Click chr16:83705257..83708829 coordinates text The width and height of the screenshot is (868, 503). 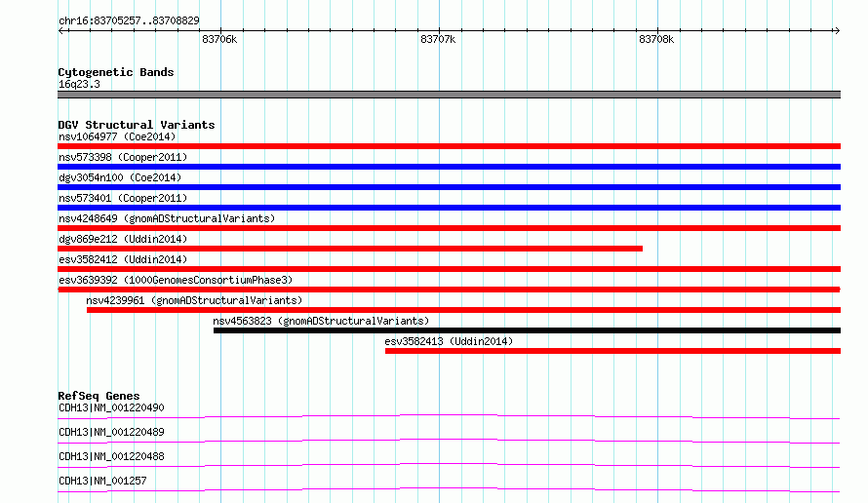[129, 20]
